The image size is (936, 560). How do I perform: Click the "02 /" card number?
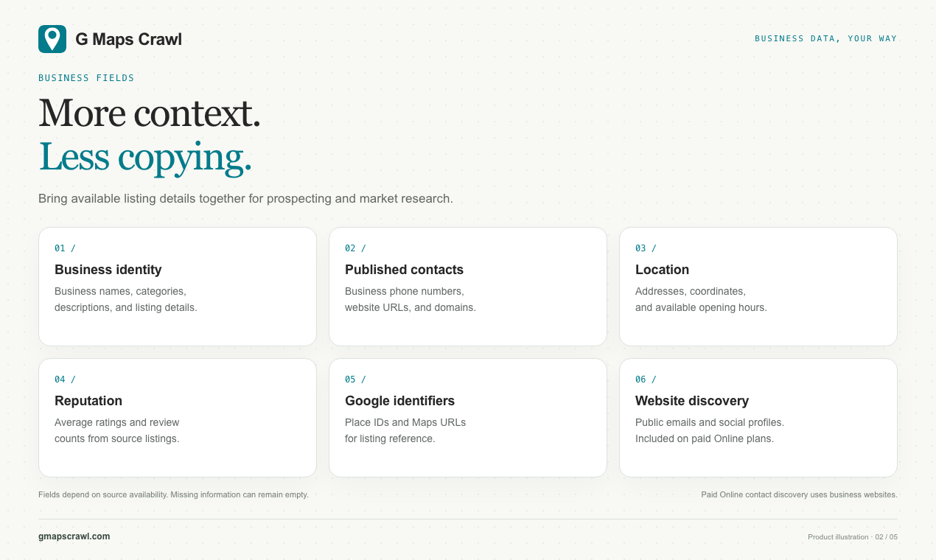coord(355,248)
